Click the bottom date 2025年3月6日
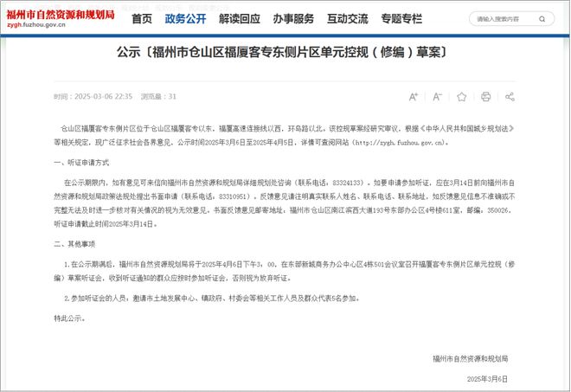The height and width of the screenshot is (392, 571). point(487,379)
